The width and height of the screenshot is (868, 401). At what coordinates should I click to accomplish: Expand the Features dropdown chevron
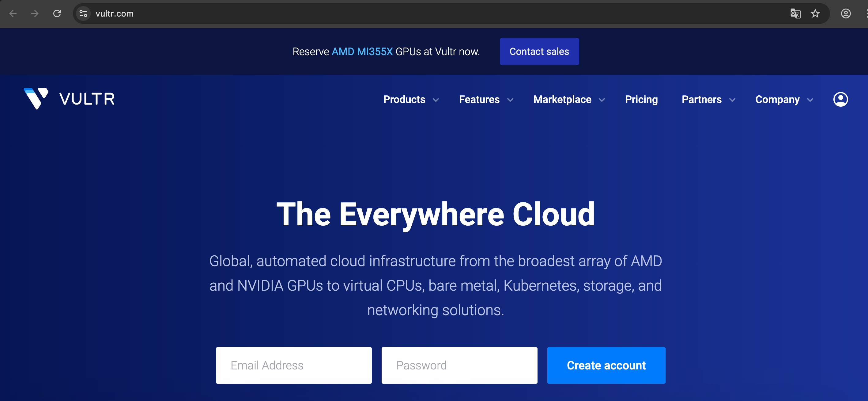point(510,100)
